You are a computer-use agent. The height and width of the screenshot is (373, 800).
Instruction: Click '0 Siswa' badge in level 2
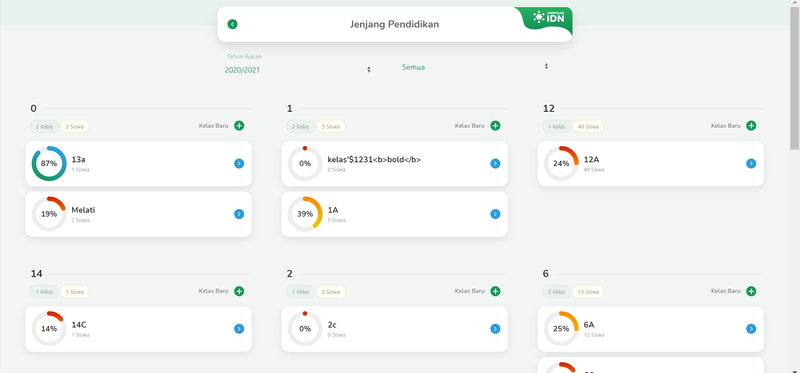pyautogui.click(x=331, y=292)
